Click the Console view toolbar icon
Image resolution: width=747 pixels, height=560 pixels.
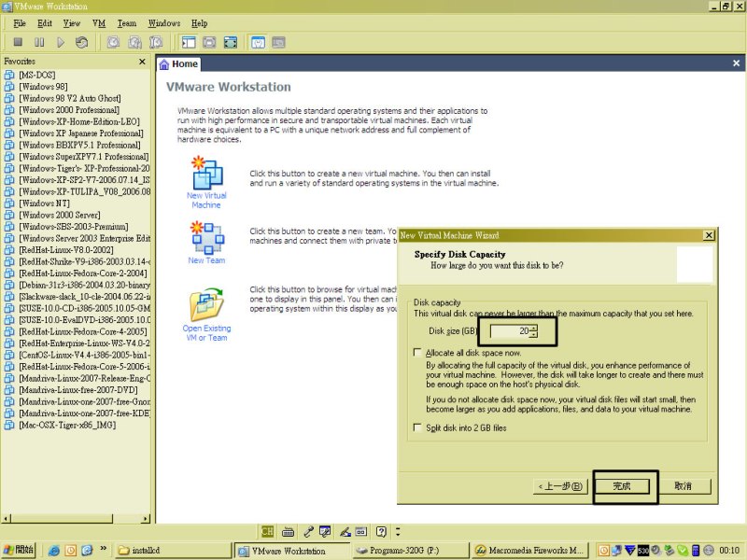(x=278, y=42)
